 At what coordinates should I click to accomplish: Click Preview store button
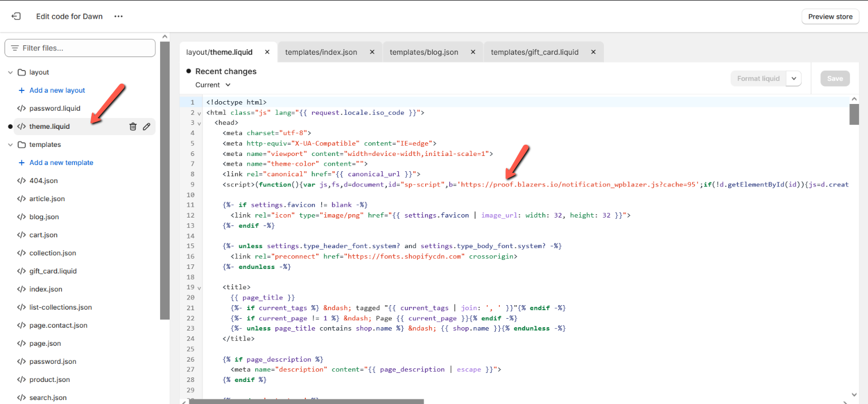pyautogui.click(x=830, y=16)
